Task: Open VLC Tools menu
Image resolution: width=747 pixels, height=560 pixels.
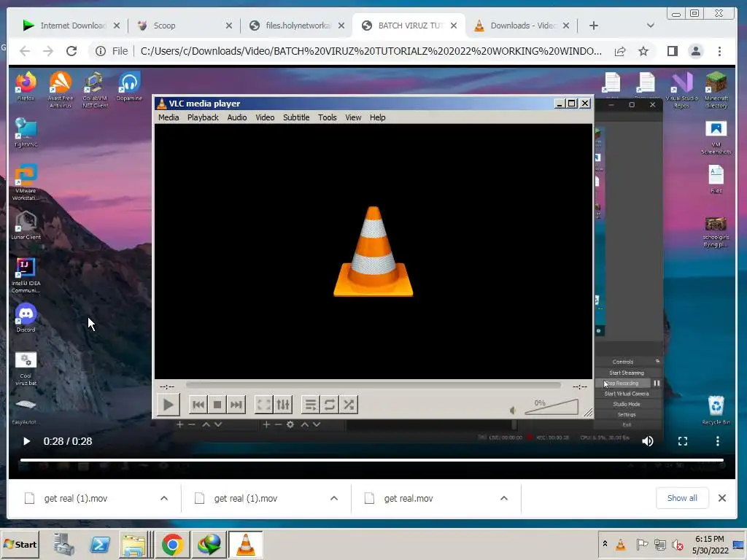Action: click(x=328, y=117)
